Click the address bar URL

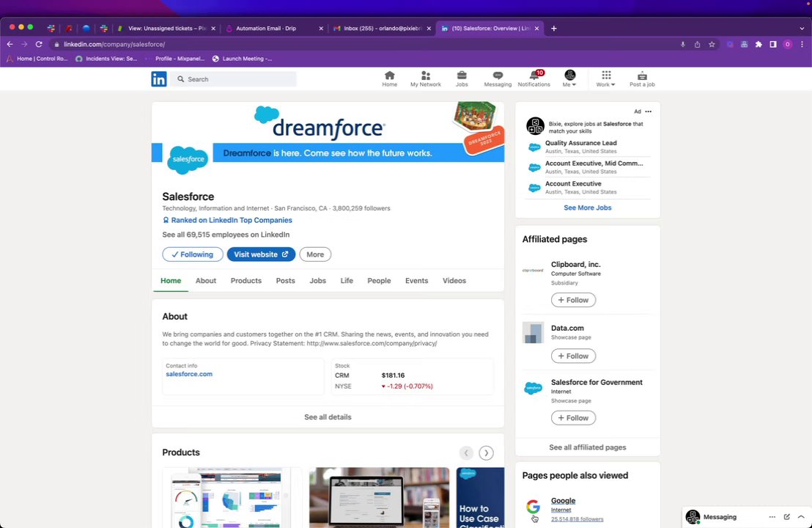point(114,45)
